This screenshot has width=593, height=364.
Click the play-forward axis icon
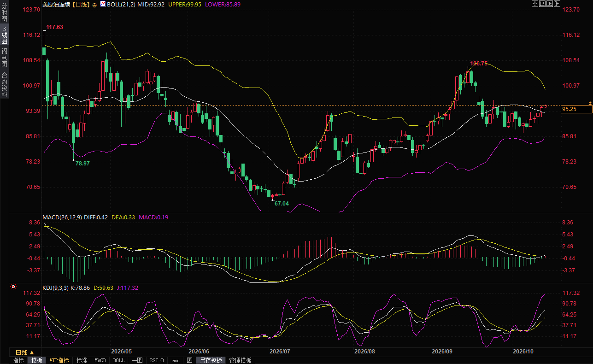point(550,4)
